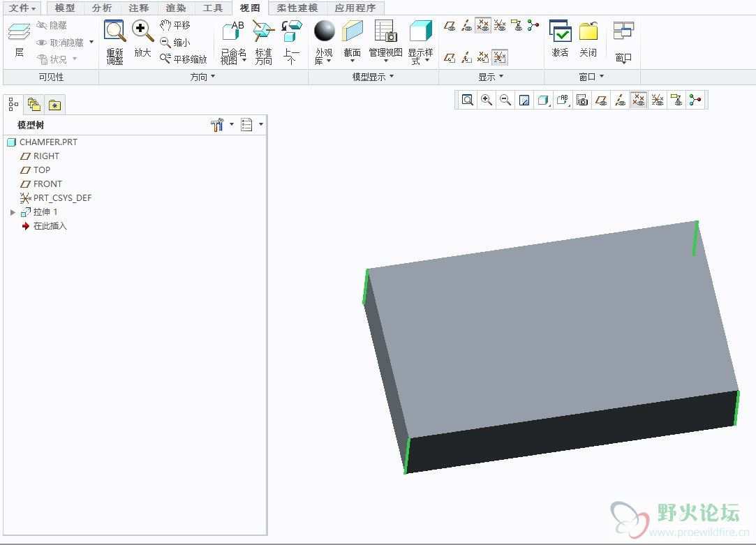Open the view manager camera icon in graphics toolbar
This screenshot has width=756, height=545.
[x=582, y=100]
